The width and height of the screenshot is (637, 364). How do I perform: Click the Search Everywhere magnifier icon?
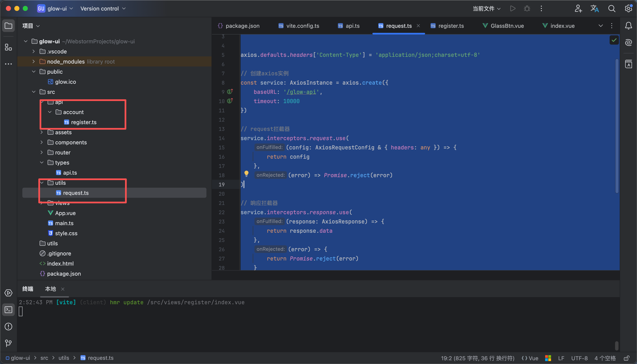coord(612,8)
